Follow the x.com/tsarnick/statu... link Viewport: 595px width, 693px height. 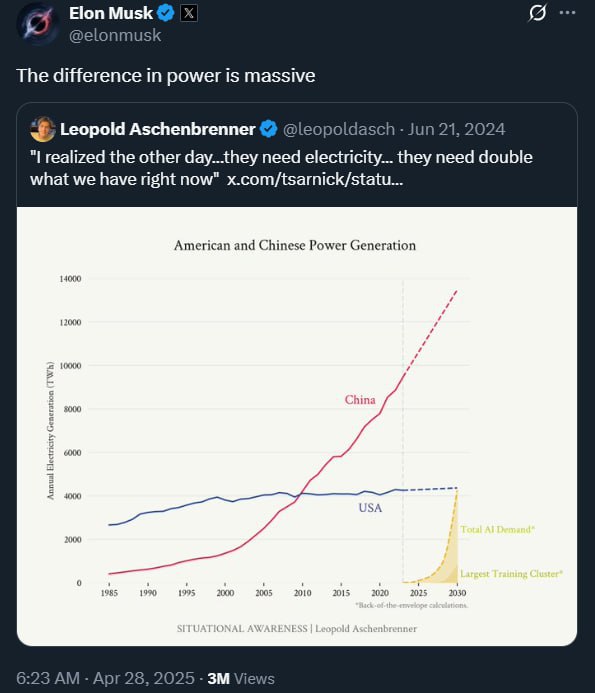pyautogui.click(x=315, y=179)
